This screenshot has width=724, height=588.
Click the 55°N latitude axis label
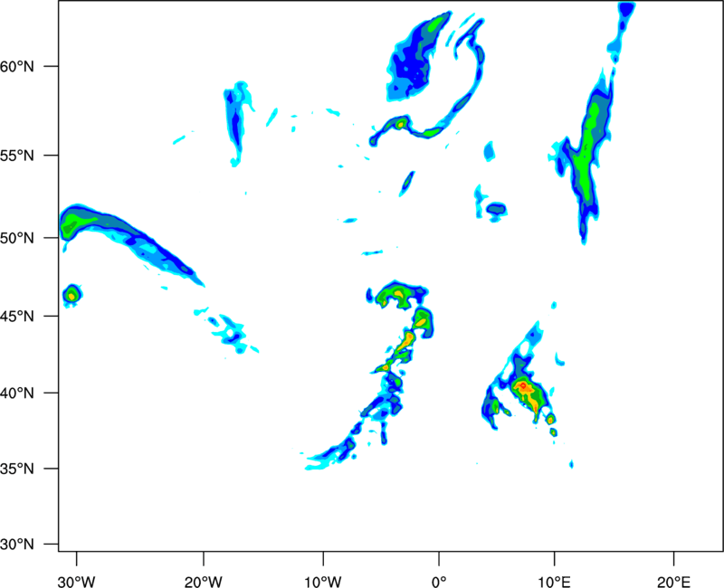17,156
